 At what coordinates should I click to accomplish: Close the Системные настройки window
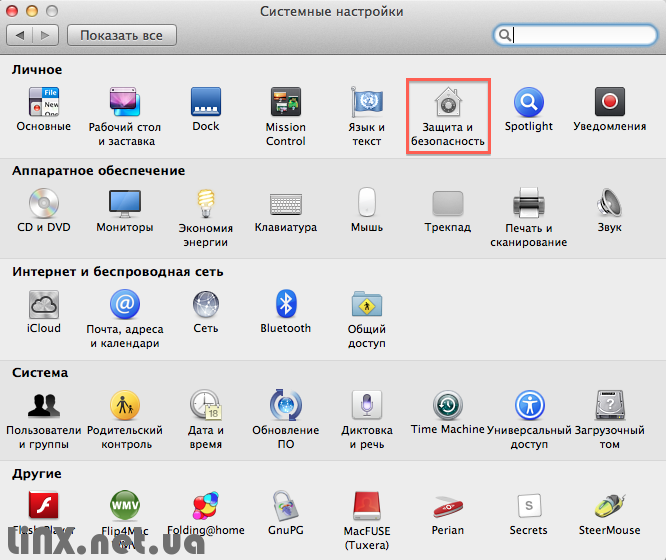12,11
